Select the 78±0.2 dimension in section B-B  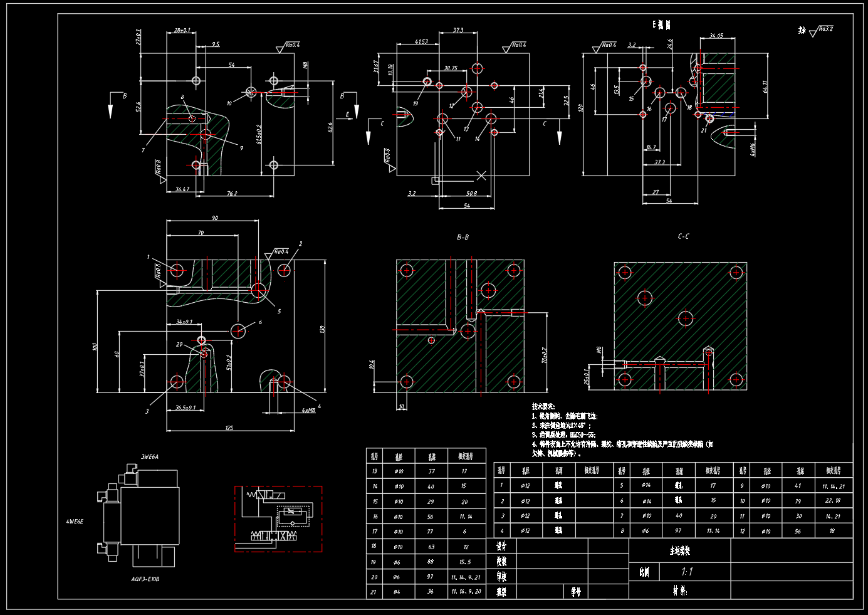pyautogui.click(x=544, y=355)
